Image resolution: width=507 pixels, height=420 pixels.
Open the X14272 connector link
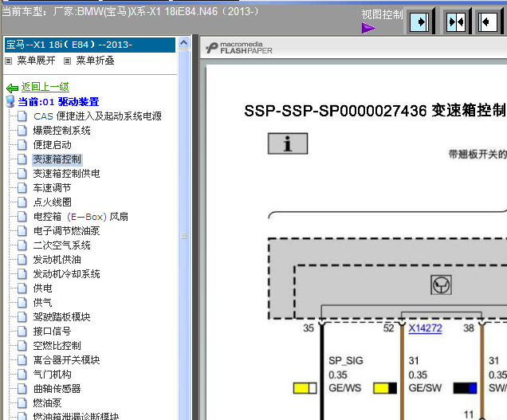(425, 328)
